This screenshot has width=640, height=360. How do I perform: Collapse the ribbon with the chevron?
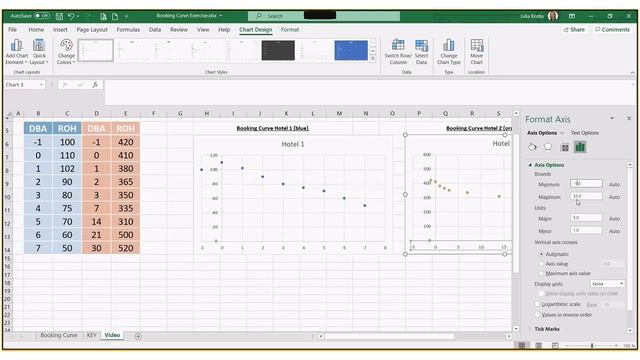coord(632,73)
